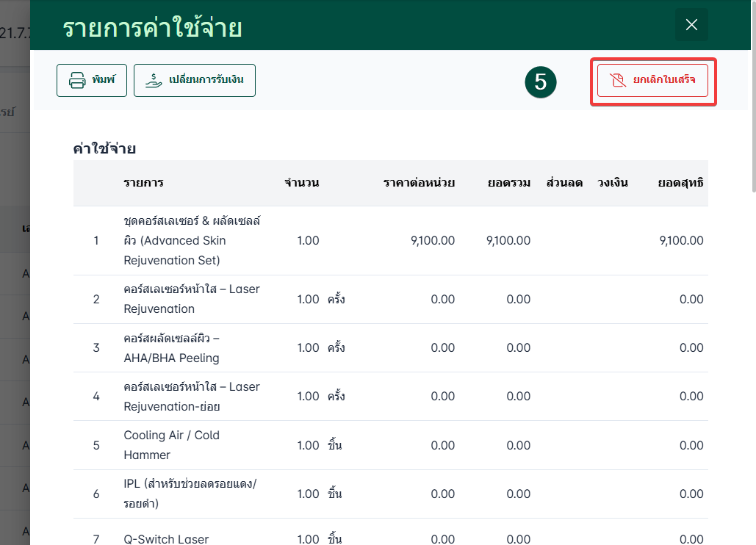Screen dimensions: 756x545
Task: Click the ส่วนลด column header
Action: [564, 183]
